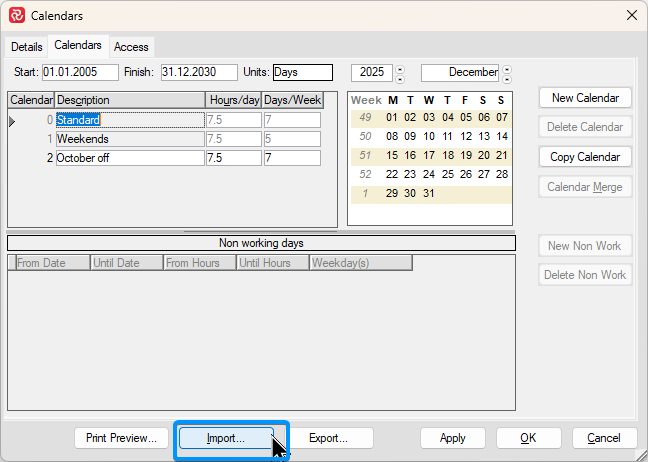Image resolution: width=648 pixels, height=462 pixels.
Task: Apply the calendar changes
Action: [452, 438]
